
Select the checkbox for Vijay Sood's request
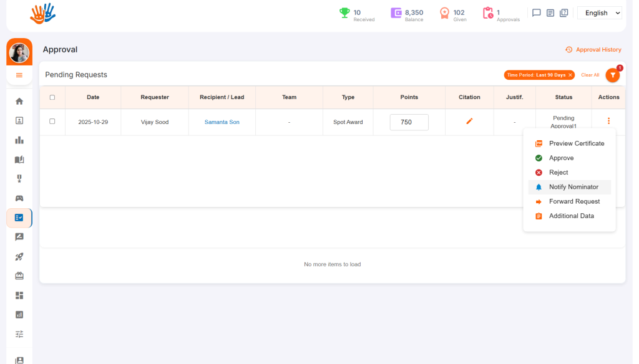52,122
